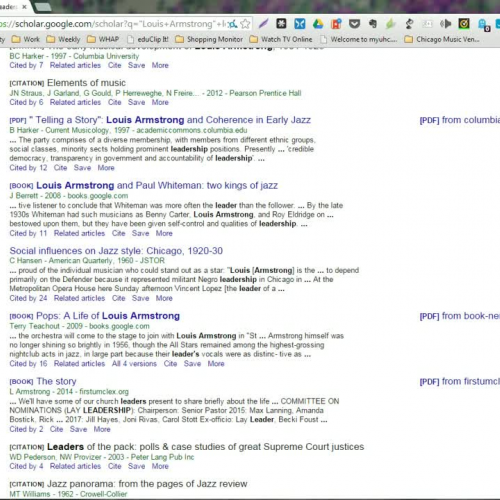Click Related articles under Elements of music
This screenshot has height=500, width=500.
click(75, 102)
